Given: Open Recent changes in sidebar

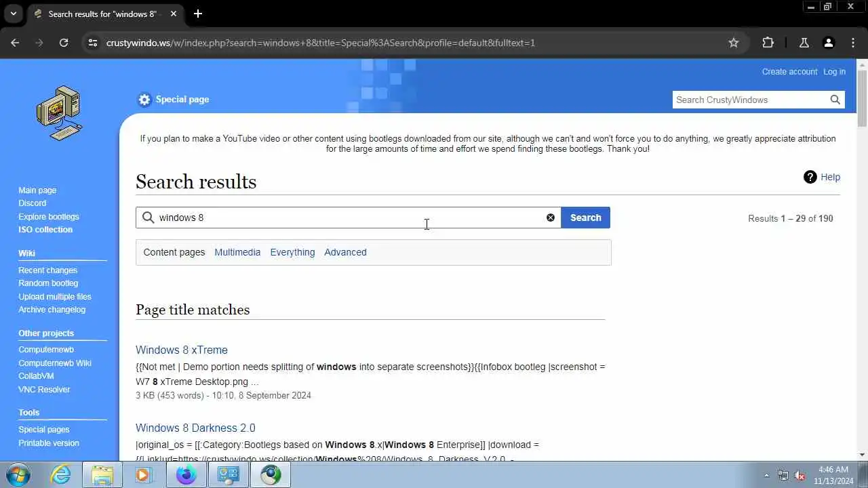Looking at the screenshot, I should [x=48, y=270].
